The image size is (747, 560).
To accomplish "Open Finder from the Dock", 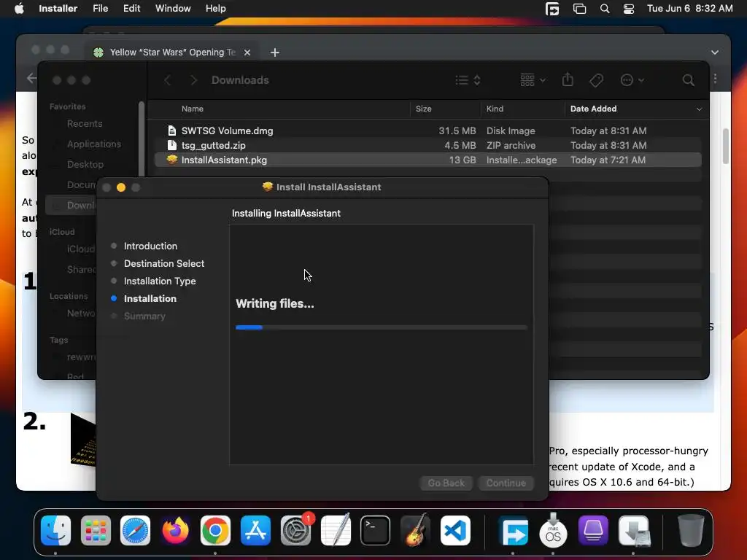I will tap(55, 531).
